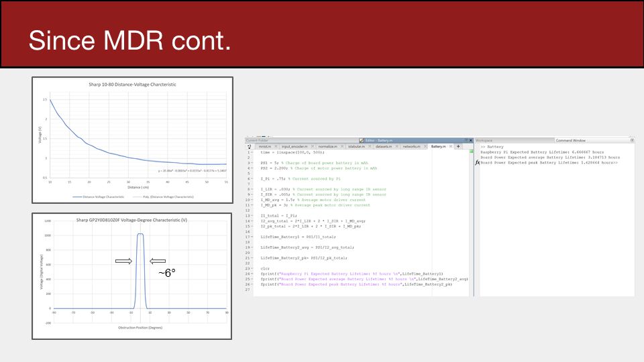Image resolution: width=644 pixels, height=362 pixels.
Task: Select the Sharp 10-80 Distance-Voltage chart
Action: click(132, 140)
